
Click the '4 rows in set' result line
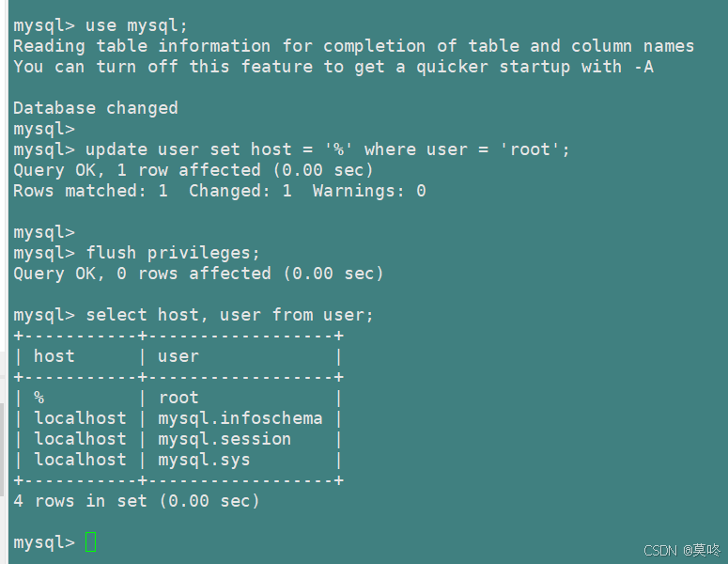point(136,501)
